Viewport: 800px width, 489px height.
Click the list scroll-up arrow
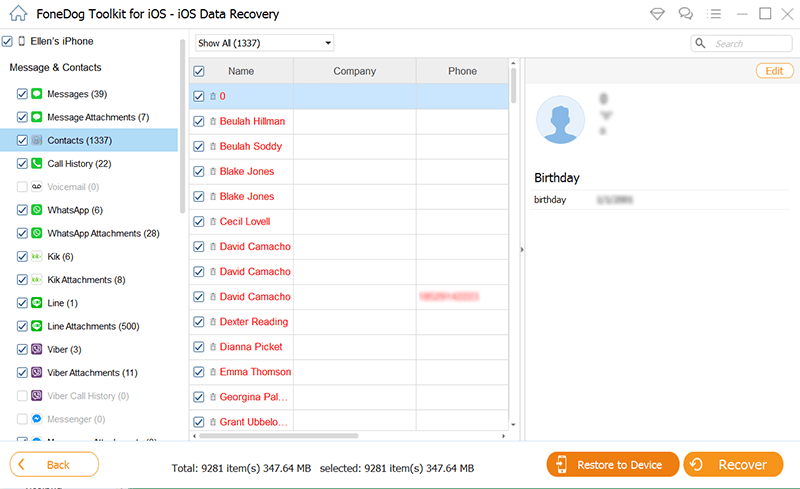pyautogui.click(x=513, y=63)
